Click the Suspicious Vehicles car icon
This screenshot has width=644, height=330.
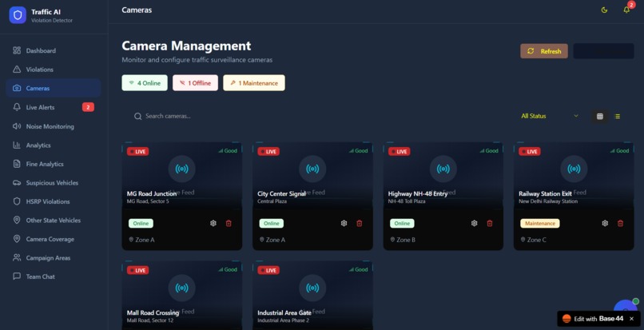tap(17, 183)
